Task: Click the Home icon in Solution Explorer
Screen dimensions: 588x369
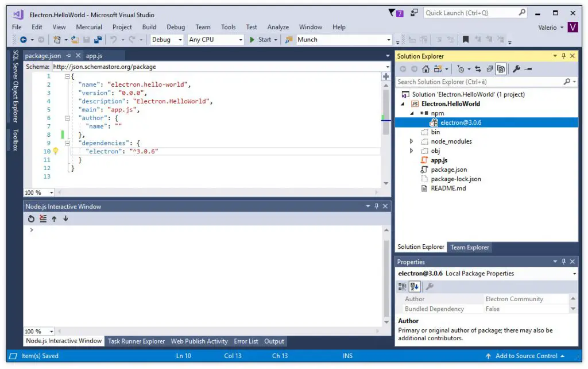Action: pyautogui.click(x=425, y=69)
